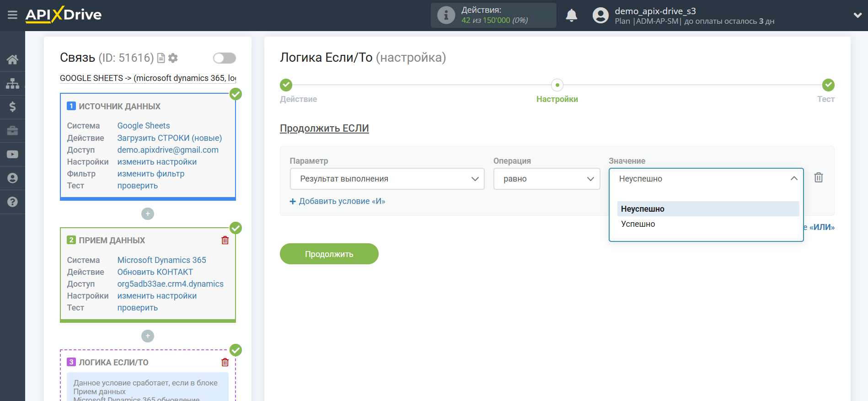Delete the Data Receiver block
Image resolution: width=868 pixels, height=401 pixels.
click(x=225, y=240)
